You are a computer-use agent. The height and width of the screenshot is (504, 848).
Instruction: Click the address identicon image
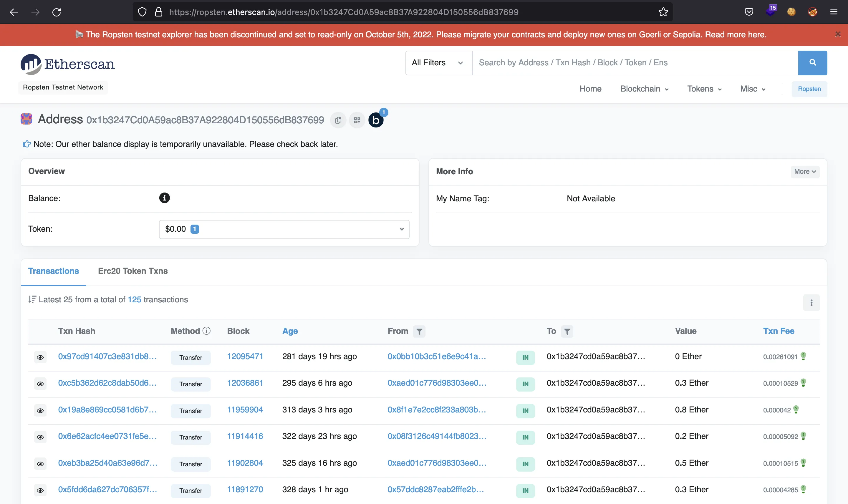(x=26, y=119)
